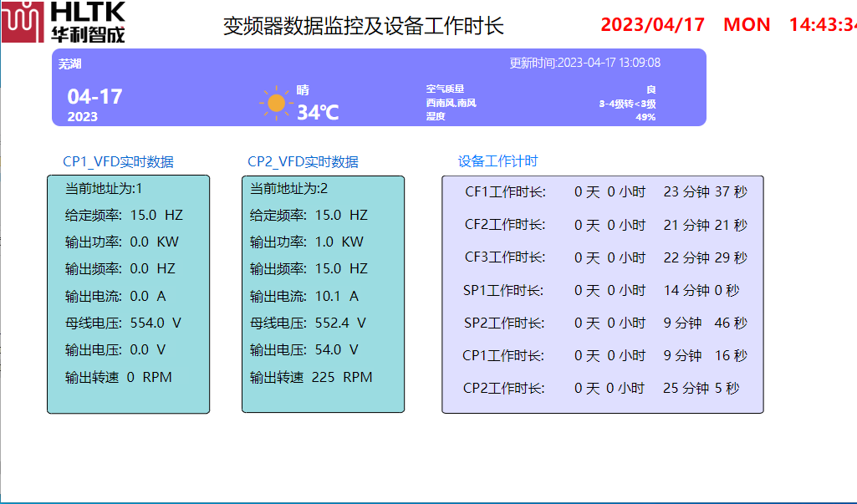
Task: Click the 芜湖 city name label
Action: tap(70, 64)
